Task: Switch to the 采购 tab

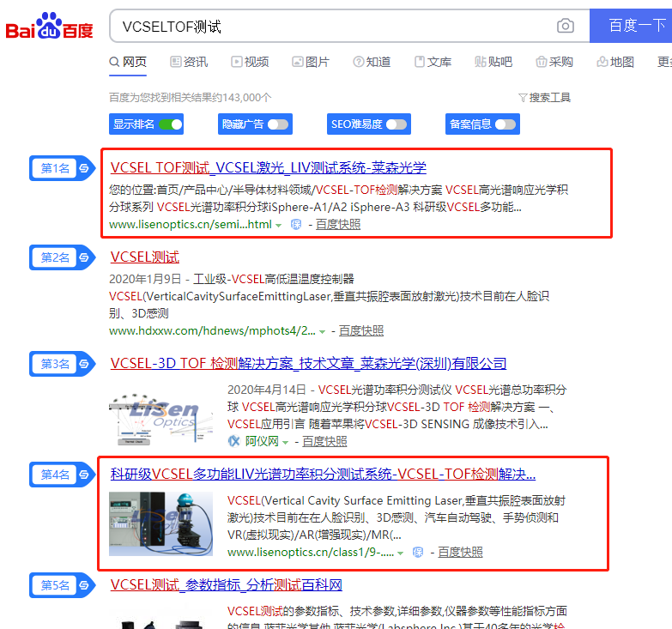Action: pyautogui.click(x=554, y=62)
